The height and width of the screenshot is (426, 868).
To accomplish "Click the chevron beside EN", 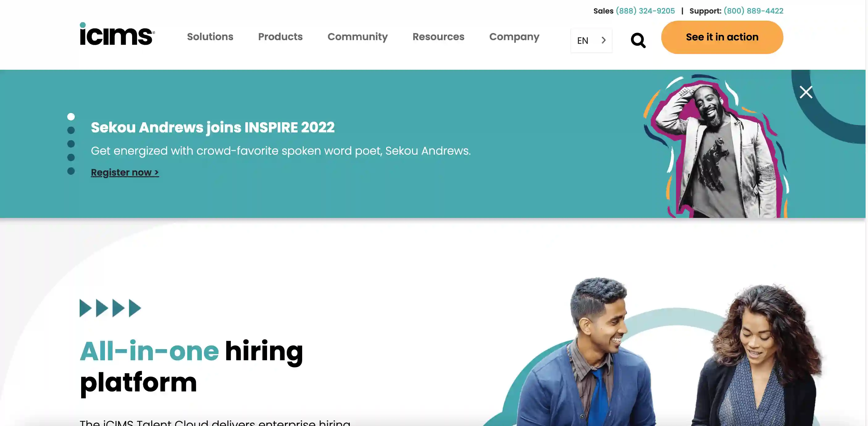I will [x=603, y=40].
